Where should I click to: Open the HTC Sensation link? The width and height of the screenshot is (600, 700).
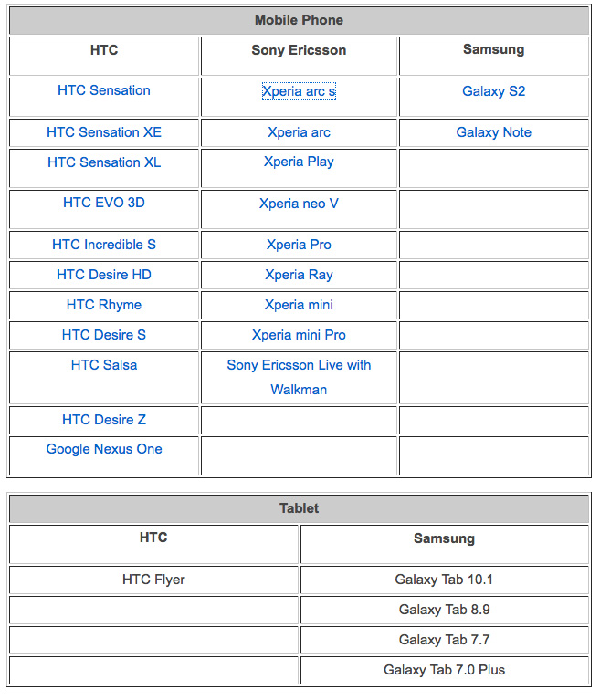coord(104,90)
